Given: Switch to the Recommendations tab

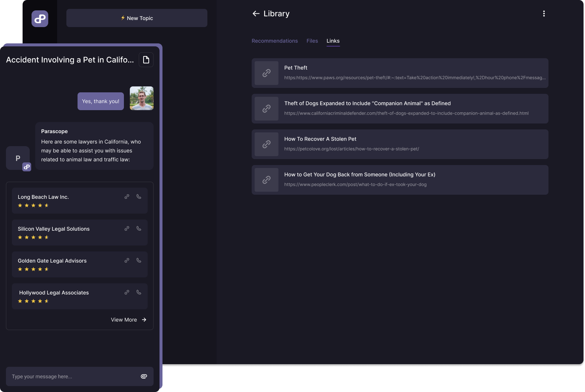Looking at the screenshot, I should tap(275, 41).
